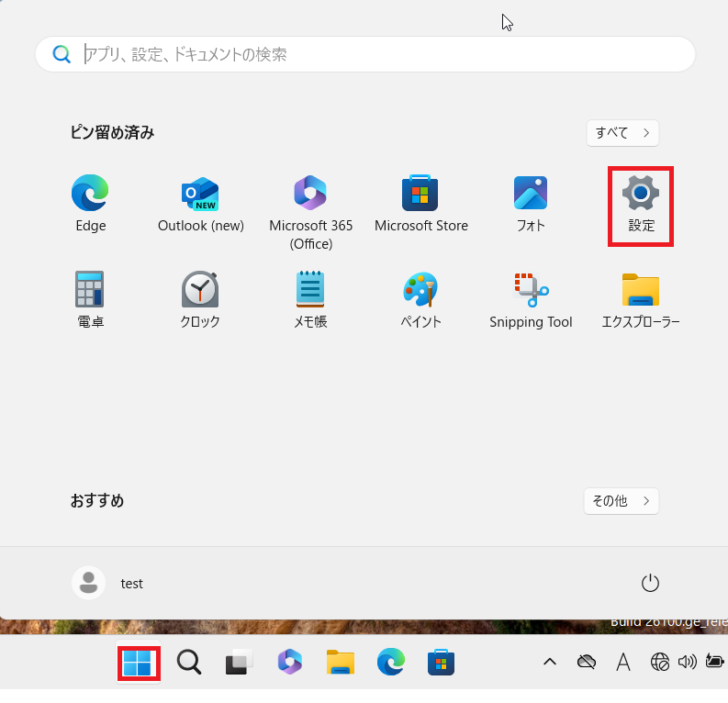Launch the ペイント app

click(420, 300)
